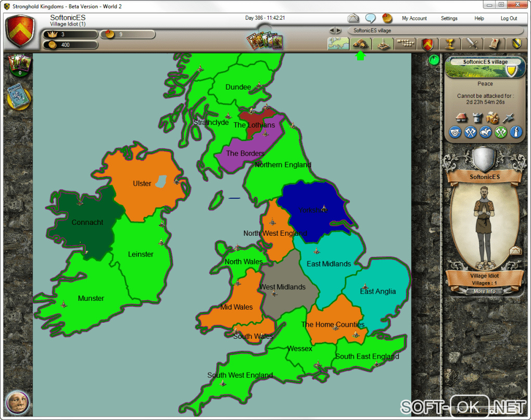Viewport: 531px width, 420px height.
Task: Click the small tent icon beside portrait
Action: pyautogui.click(x=515, y=251)
